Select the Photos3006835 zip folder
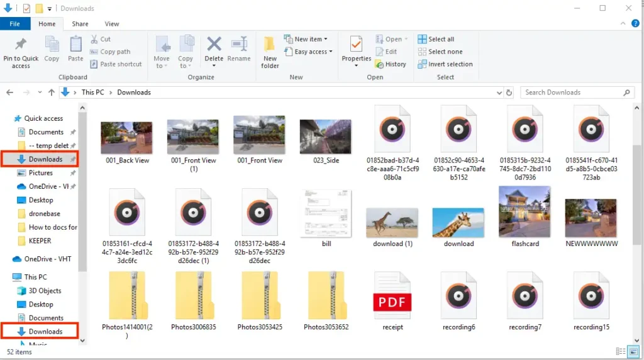Screen dimensions: 644x360 pyautogui.click(x=194, y=301)
